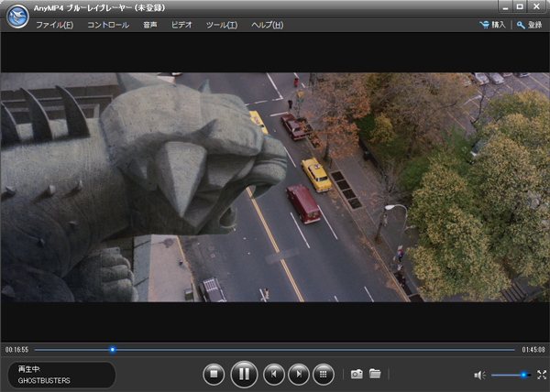Viewport: 550px width, 392px height.
Task: Click the total duration 01:45:08
Action: 533,350
